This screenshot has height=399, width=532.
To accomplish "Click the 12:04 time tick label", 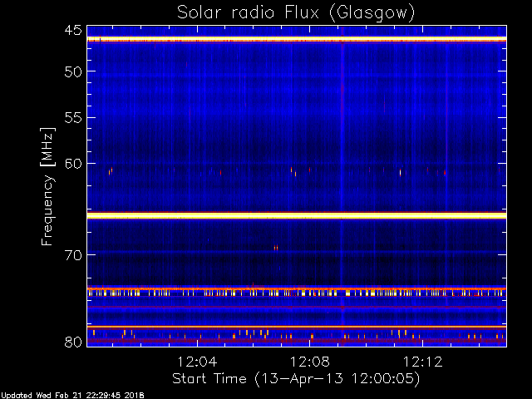I will (x=197, y=362).
